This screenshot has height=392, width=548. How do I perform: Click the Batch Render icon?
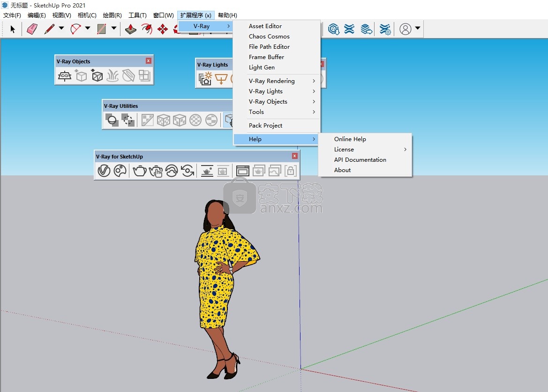(259, 171)
